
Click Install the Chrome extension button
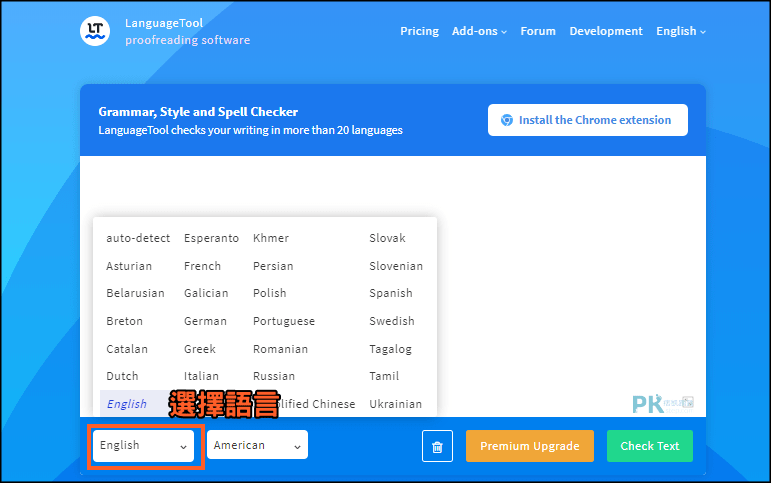coord(588,120)
